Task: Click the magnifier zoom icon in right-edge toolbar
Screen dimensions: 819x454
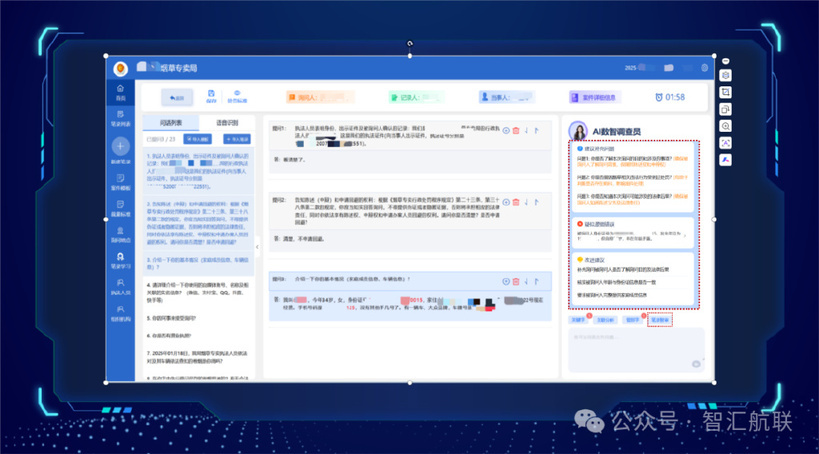Action: click(725, 126)
